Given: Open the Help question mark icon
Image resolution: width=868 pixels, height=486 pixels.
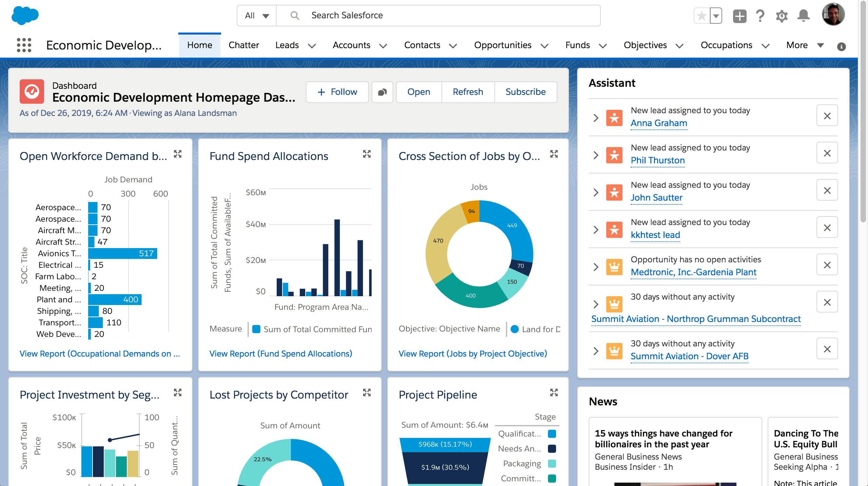Looking at the screenshot, I should [x=761, y=15].
